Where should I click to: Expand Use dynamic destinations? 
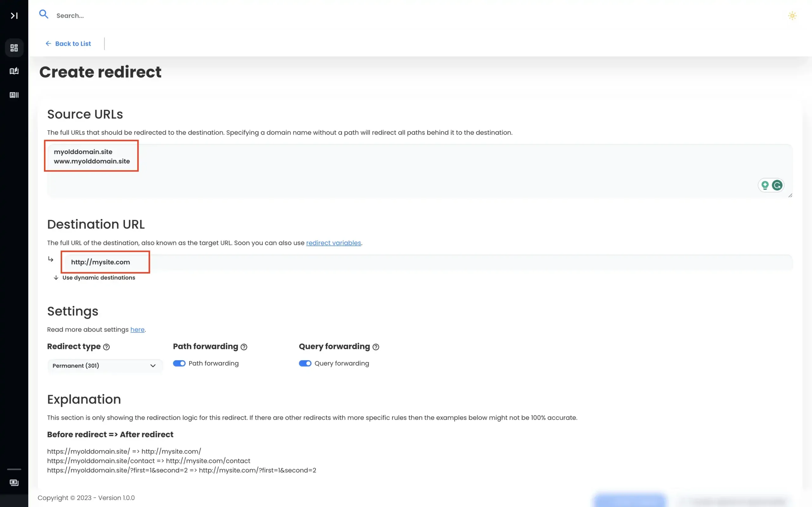[99, 277]
